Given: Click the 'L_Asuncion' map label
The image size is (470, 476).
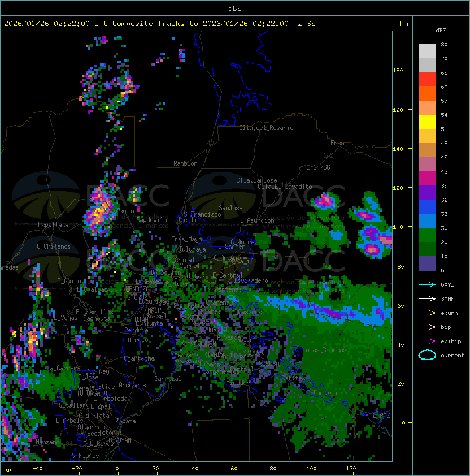Looking at the screenshot, I should tap(257, 220).
